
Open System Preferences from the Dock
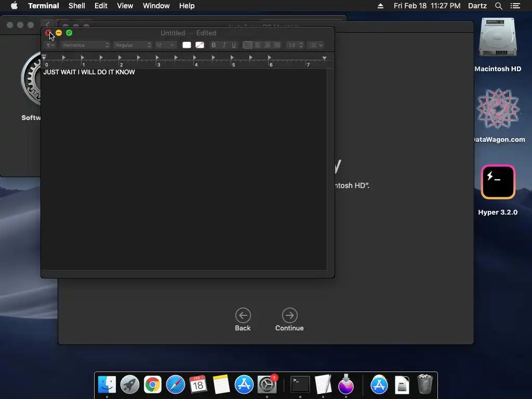(x=267, y=385)
